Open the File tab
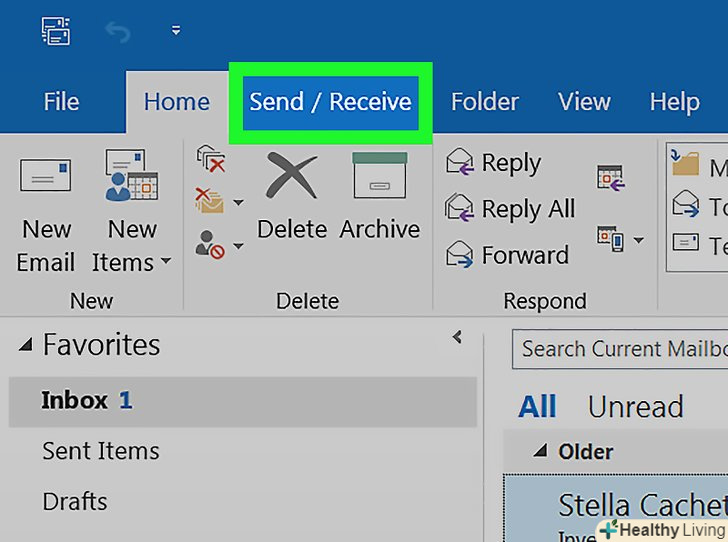728x542 pixels. coord(61,102)
